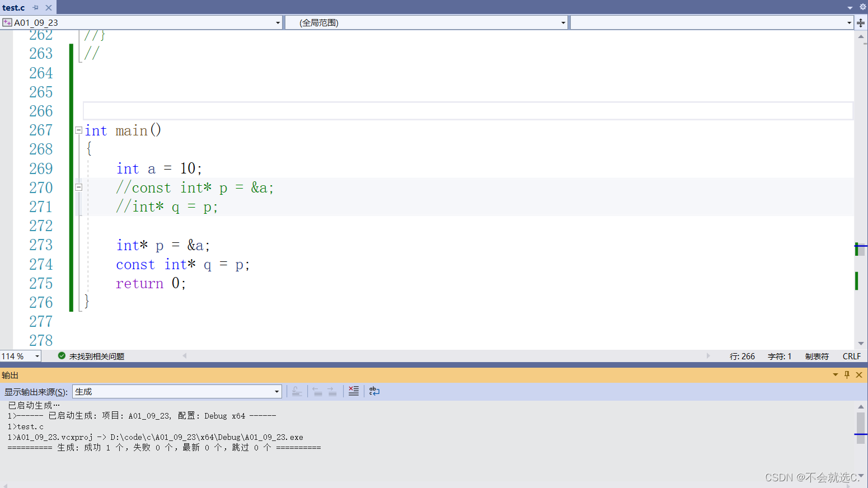Open the (全局范围) member scope dropdown
Image resolution: width=868 pixels, height=488 pixels.
(562, 22)
